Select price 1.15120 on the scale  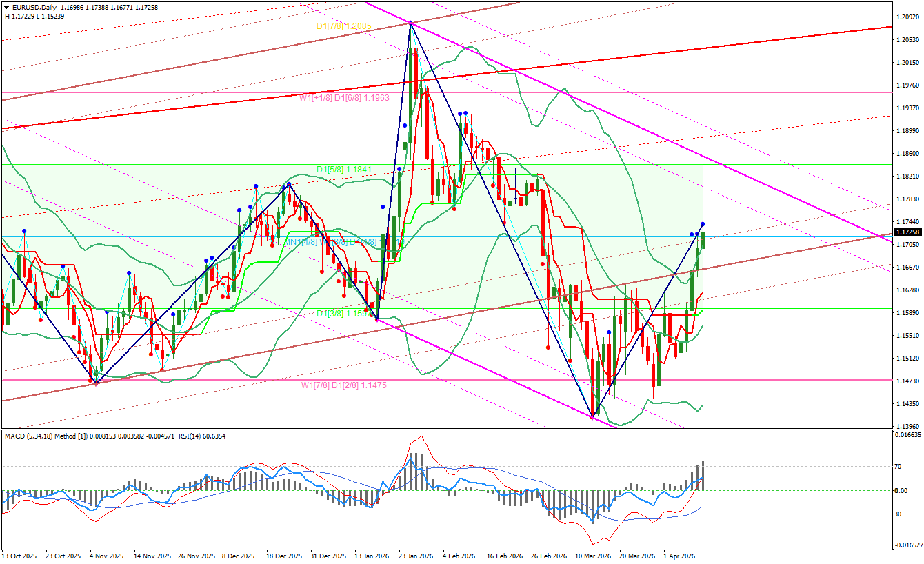[x=907, y=358]
